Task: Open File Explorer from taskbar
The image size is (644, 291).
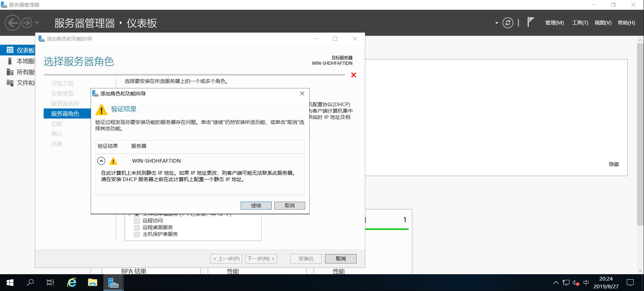Action: [x=92, y=283]
